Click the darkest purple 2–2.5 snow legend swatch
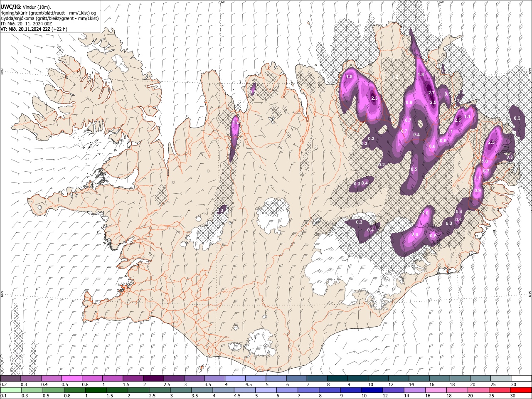Viewport: 532px width, 399px height. pyautogui.click(x=153, y=378)
